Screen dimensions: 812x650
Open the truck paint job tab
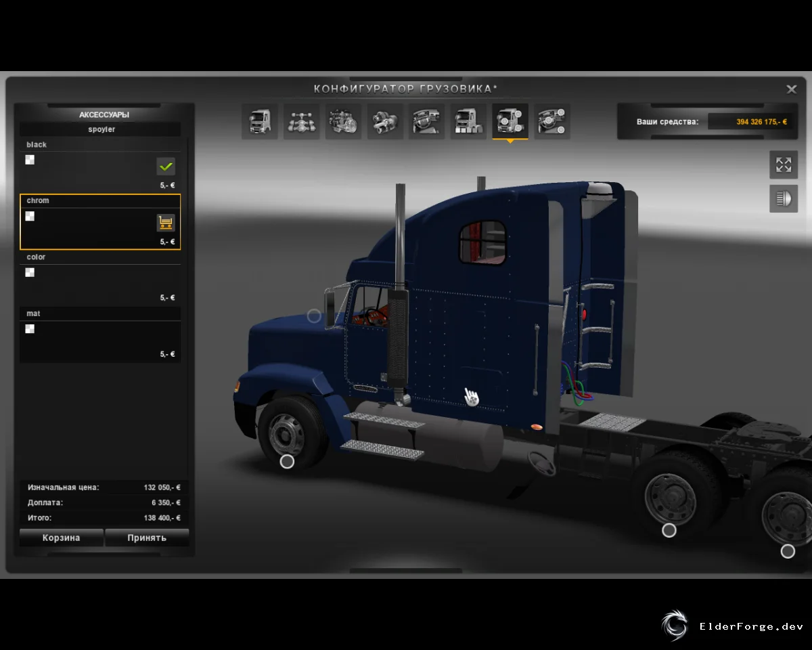pos(468,122)
